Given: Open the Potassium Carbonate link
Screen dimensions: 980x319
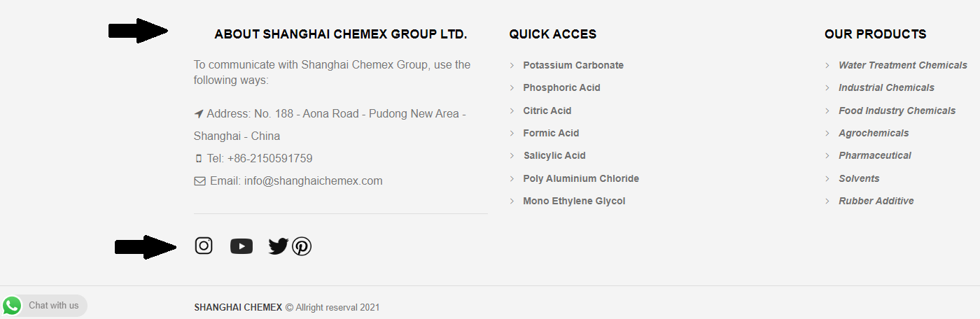Looking at the screenshot, I should pos(573,65).
